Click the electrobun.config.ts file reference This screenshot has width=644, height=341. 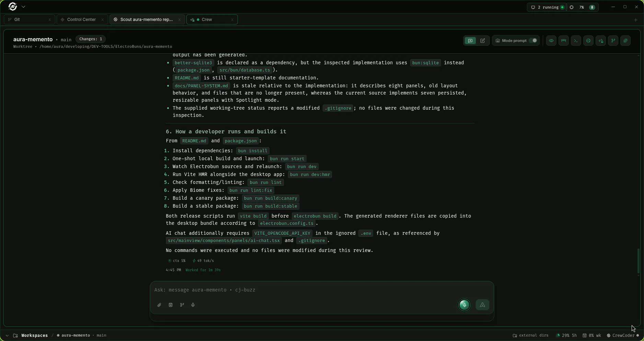click(x=287, y=223)
